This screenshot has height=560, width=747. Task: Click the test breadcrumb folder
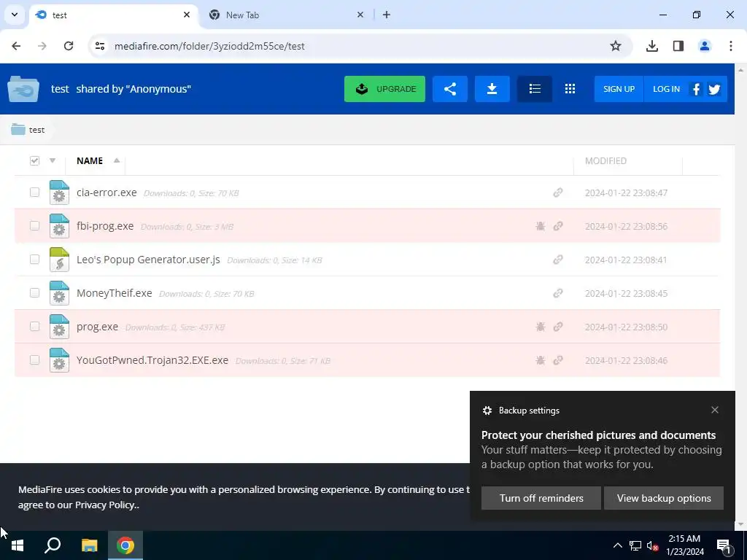tap(28, 130)
